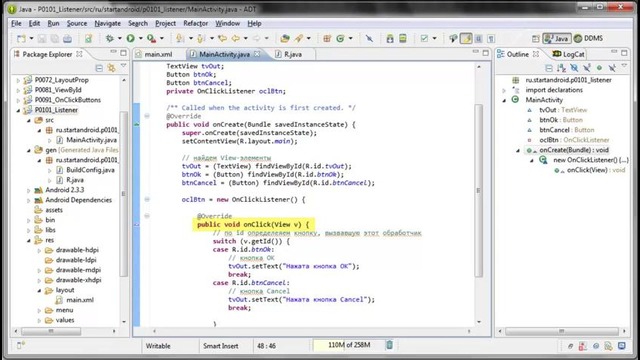Select main.xml under layout folder

click(80, 300)
